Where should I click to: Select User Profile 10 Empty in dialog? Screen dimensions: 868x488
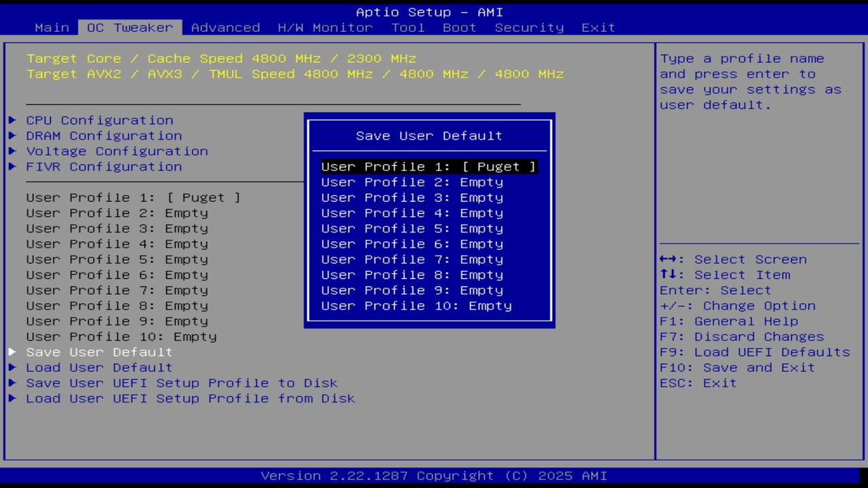click(x=416, y=306)
